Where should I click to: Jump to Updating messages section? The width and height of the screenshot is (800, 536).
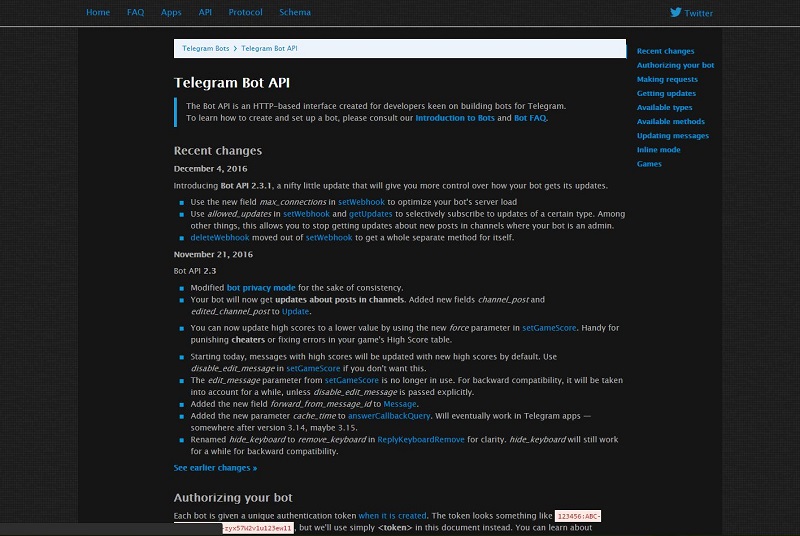(x=672, y=136)
